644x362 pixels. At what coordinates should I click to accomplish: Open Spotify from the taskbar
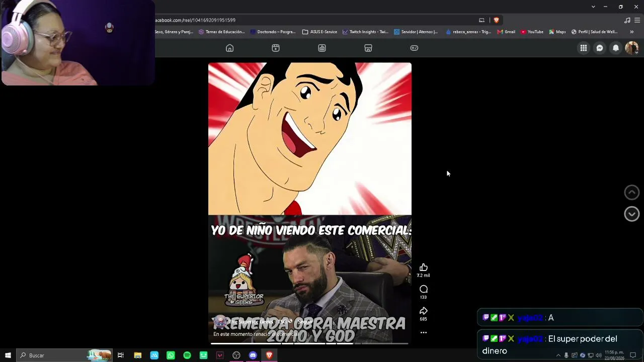[187, 355]
